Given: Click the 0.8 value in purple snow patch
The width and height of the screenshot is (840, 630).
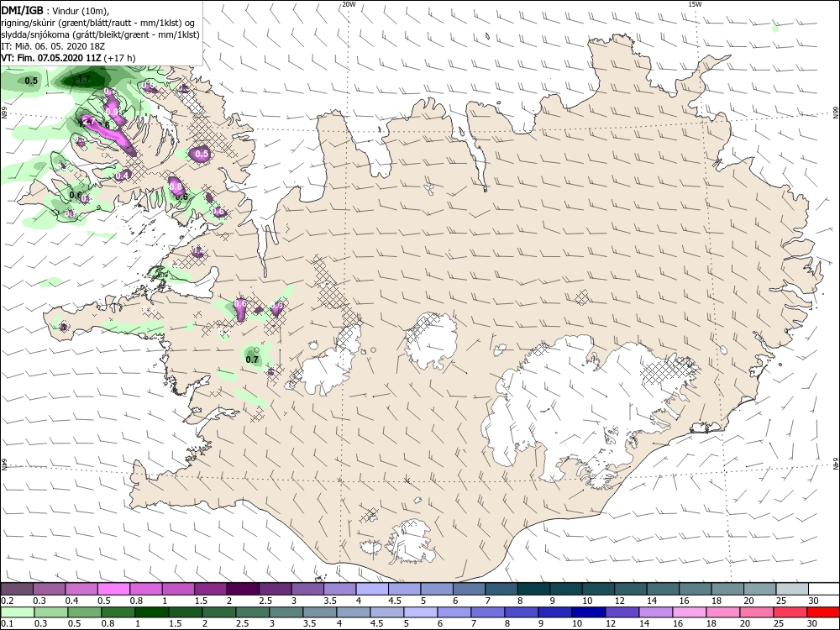Looking at the screenshot, I should point(176,186).
